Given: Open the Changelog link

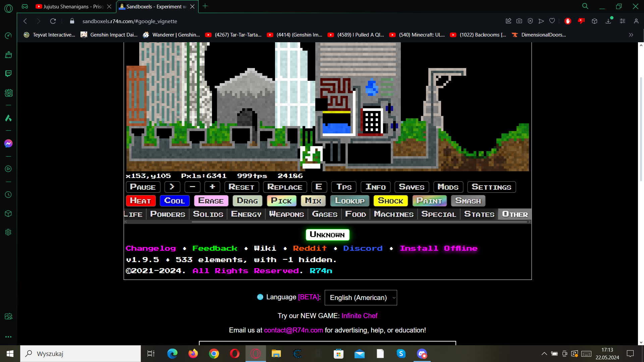Looking at the screenshot, I should (x=151, y=248).
